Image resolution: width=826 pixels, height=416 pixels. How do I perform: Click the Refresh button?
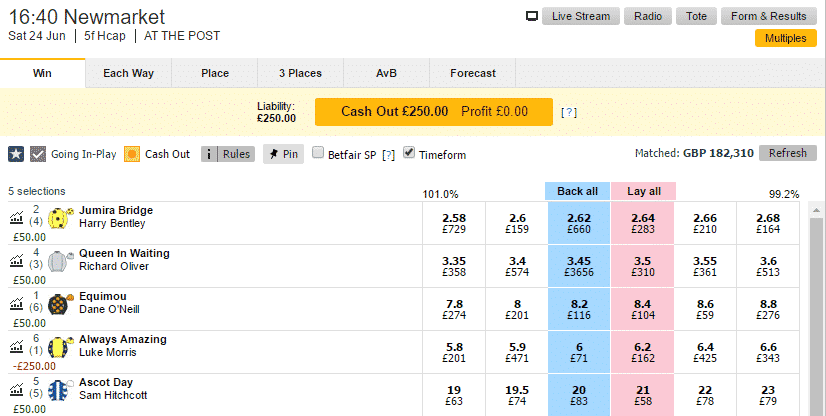click(x=788, y=153)
